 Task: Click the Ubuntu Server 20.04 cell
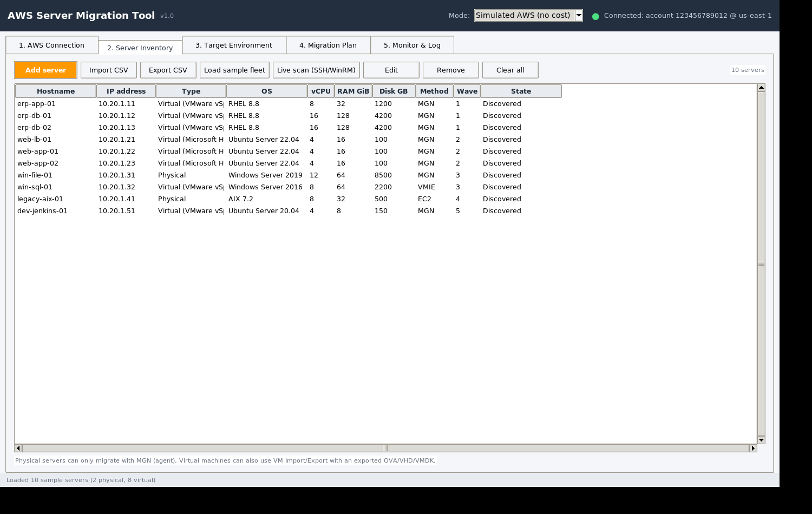[x=264, y=210]
